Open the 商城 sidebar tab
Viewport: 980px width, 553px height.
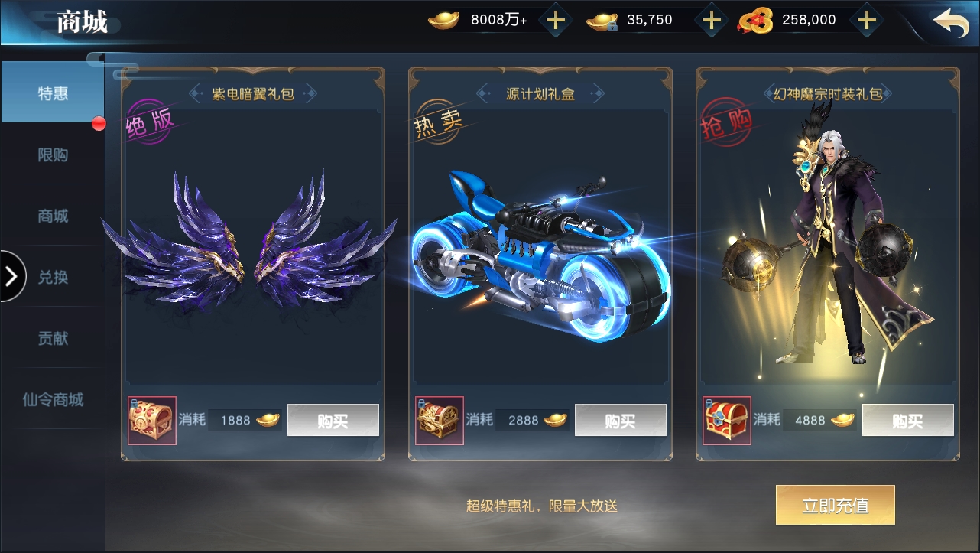(53, 216)
